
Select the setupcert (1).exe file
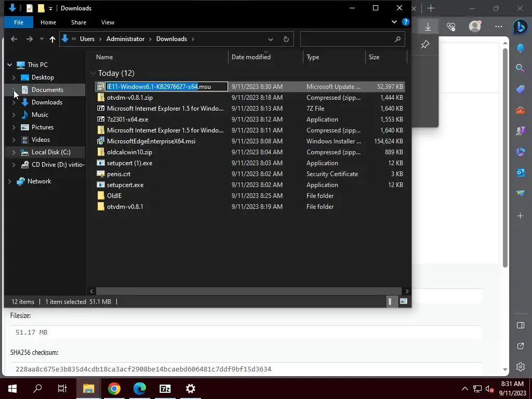point(129,163)
